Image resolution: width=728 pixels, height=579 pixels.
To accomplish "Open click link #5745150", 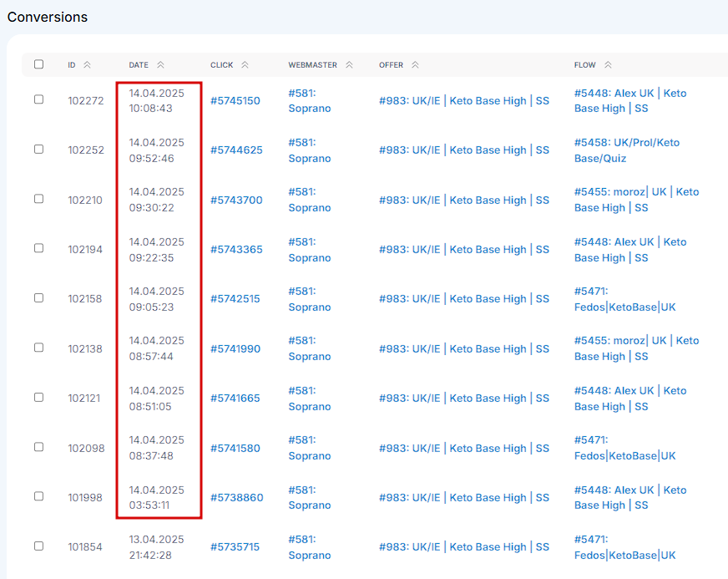I will click(x=235, y=101).
